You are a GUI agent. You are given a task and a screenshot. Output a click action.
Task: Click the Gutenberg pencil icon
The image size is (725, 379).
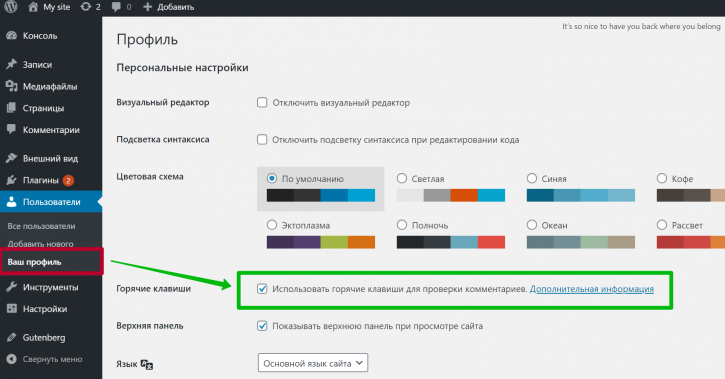pyautogui.click(x=12, y=337)
